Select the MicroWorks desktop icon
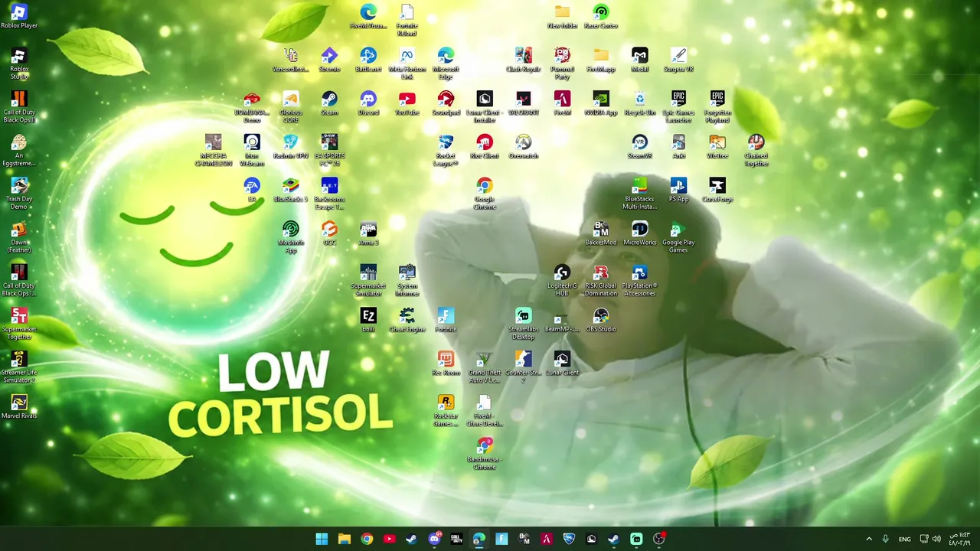Image resolution: width=980 pixels, height=551 pixels. [x=640, y=233]
